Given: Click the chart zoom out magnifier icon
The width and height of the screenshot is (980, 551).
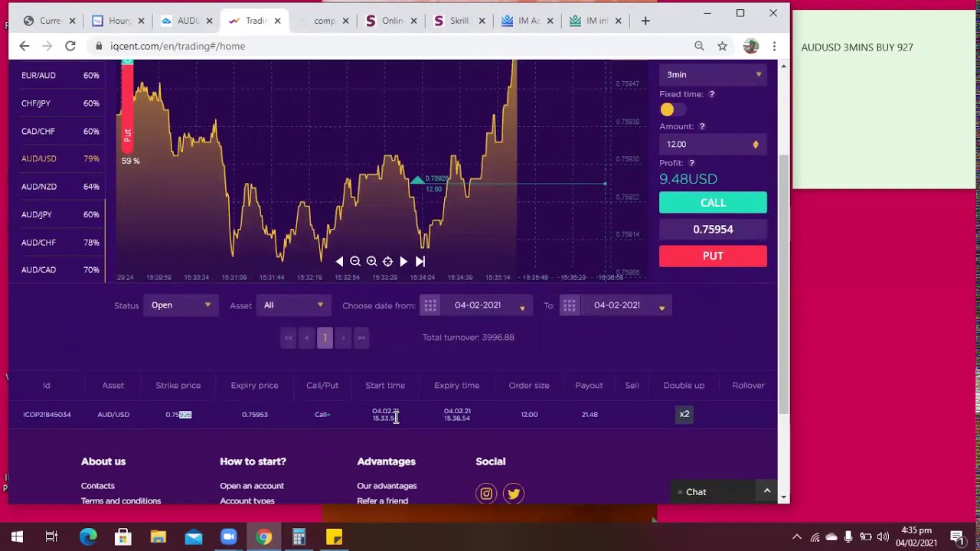Looking at the screenshot, I should coord(355,261).
